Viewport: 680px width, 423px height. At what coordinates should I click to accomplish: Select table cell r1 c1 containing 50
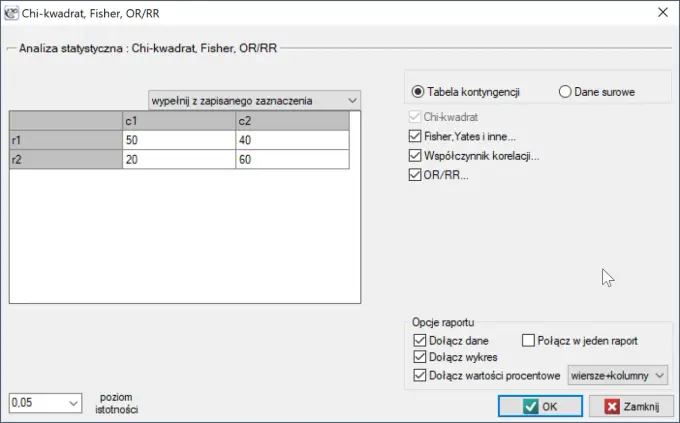(x=179, y=140)
